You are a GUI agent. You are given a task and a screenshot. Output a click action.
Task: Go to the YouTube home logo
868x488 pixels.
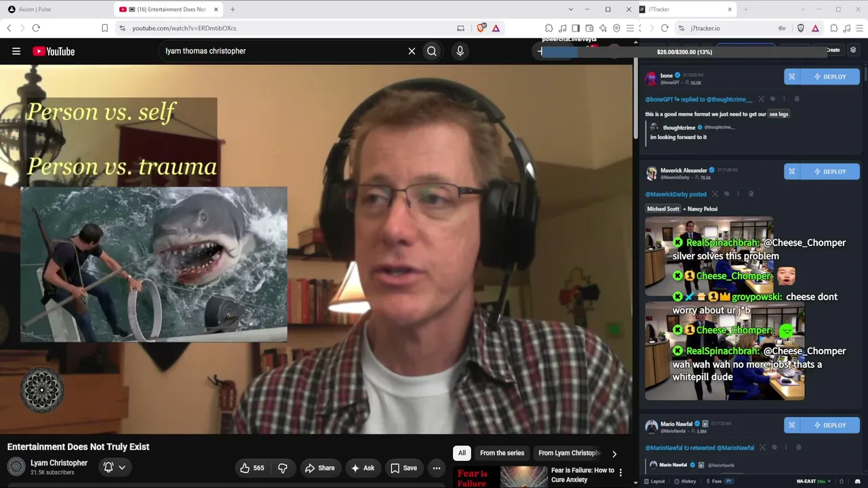click(x=54, y=52)
